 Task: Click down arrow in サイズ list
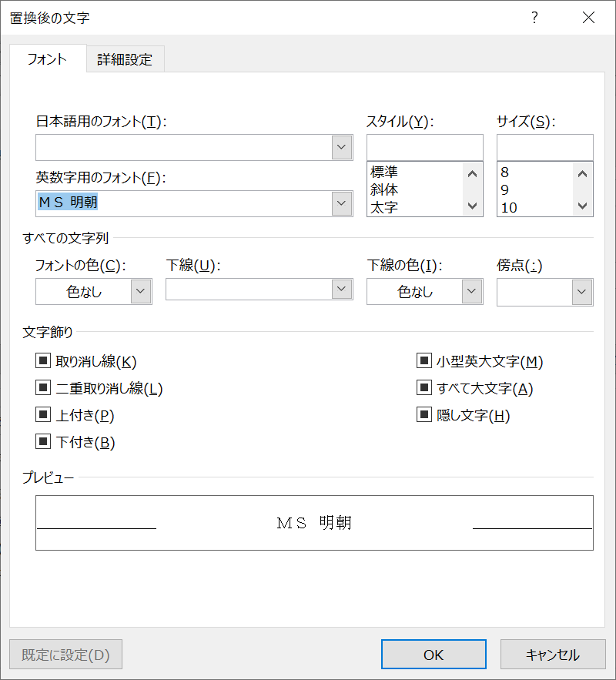[x=582, y=206]
